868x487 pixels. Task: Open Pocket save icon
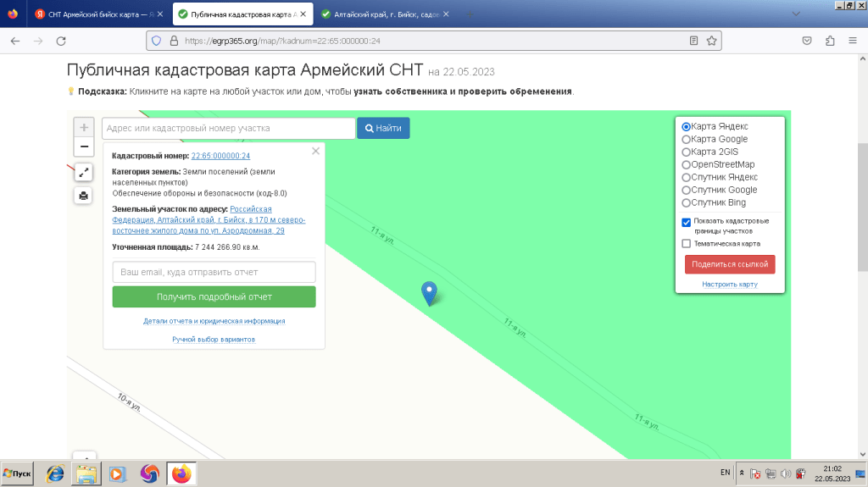point(807,41)
